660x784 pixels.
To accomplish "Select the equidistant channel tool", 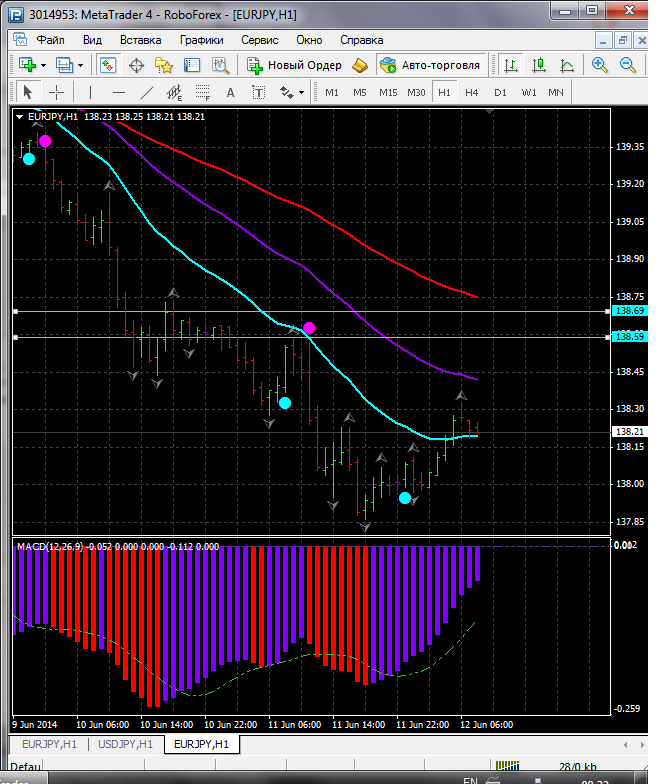I will click(174, 92).
